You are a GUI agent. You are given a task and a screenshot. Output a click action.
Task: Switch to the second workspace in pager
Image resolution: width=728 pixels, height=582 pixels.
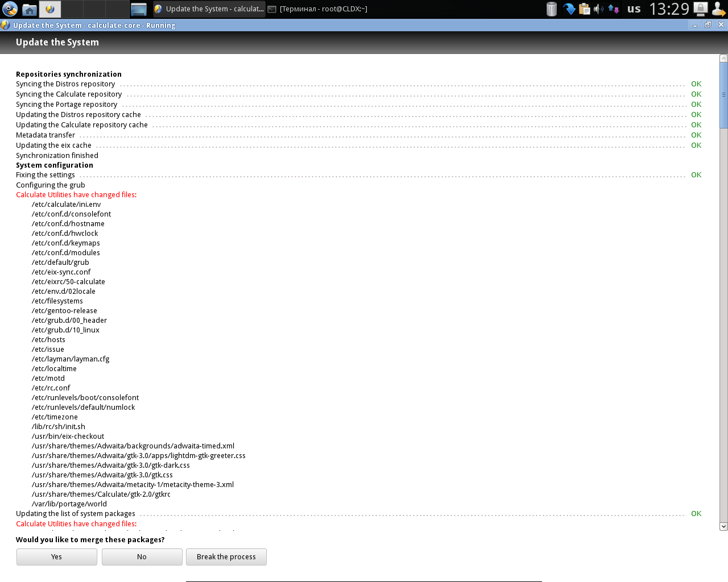tap(72, 9)
